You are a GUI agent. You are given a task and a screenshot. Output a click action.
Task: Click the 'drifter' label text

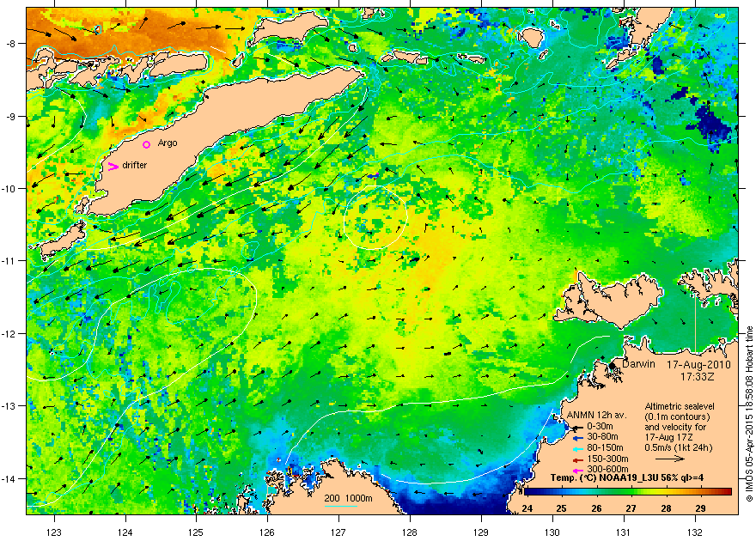pos(135,165)
